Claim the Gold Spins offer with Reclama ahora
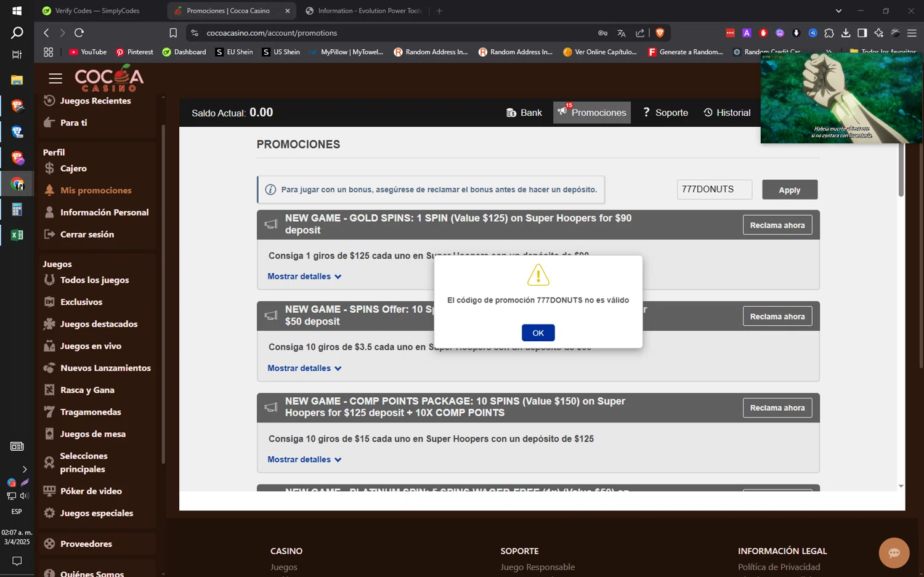 click(x=777, y=225)
